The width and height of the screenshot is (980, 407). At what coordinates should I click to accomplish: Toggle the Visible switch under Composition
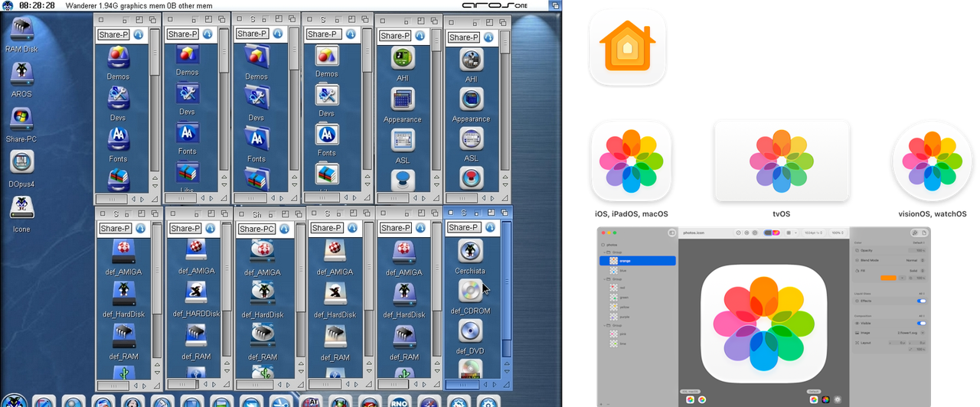(x=921, y=323)
